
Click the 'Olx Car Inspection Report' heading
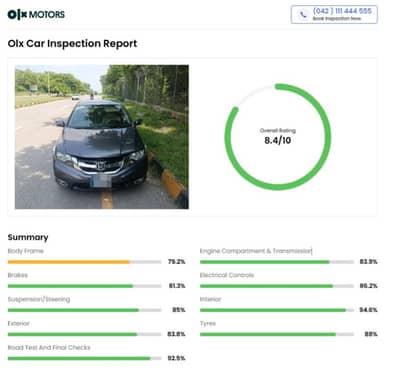pyautogui.click(x=72, y=44)
